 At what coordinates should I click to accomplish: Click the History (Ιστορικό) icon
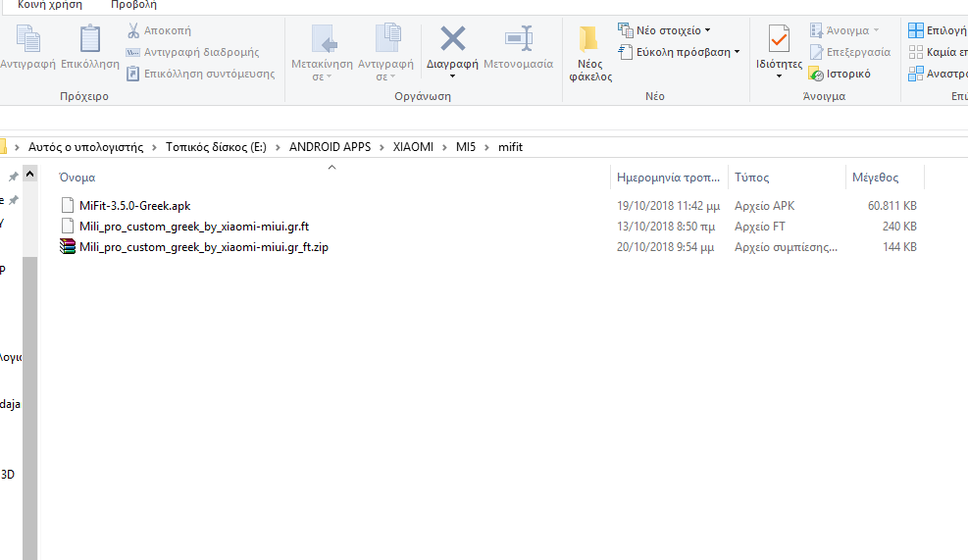click(x=816, y=74)
